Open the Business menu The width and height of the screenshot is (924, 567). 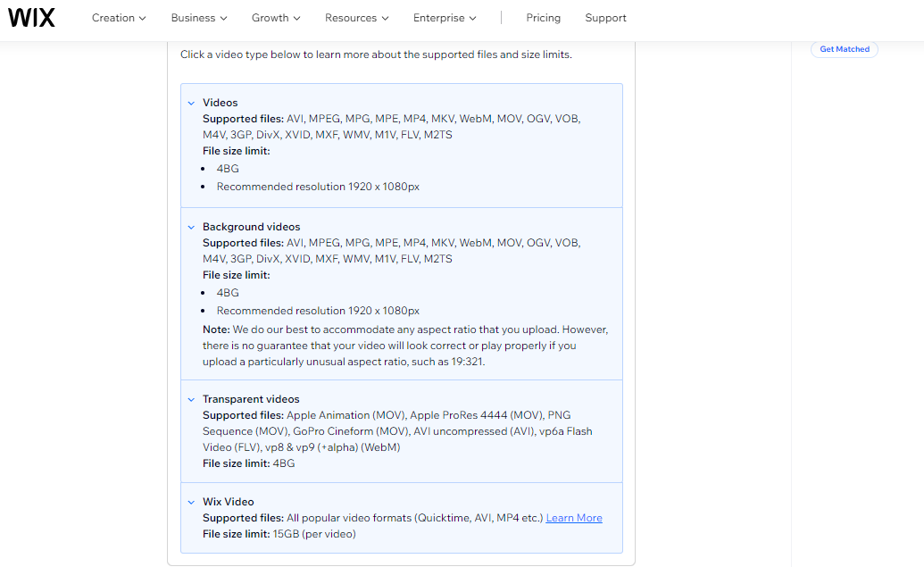[x=198, y=18]
